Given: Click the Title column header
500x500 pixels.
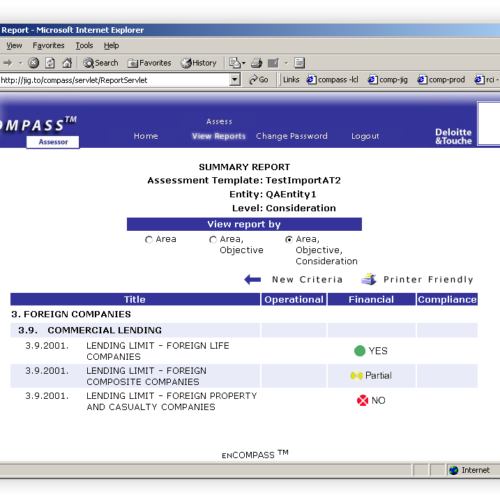Looking at the screenshot, I should click(x=135, y=299).
